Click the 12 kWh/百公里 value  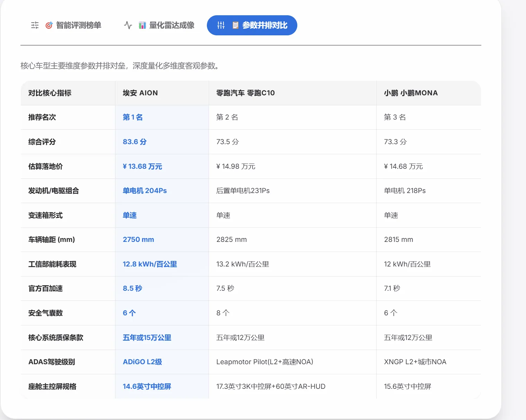click(x=407, y=264)
